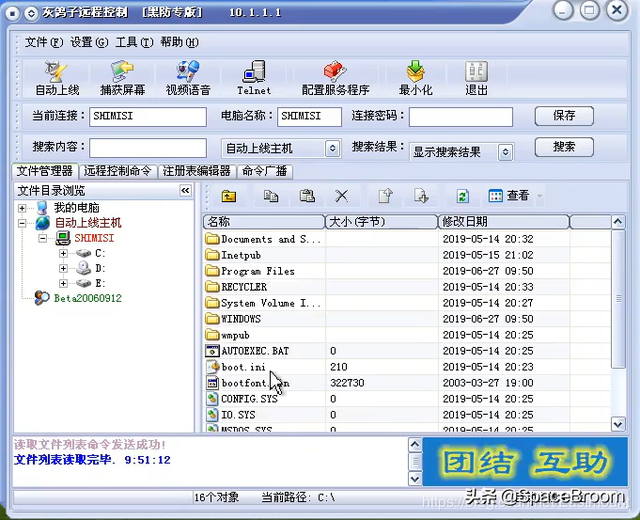Open the 显示搜索结果 dropdown
This screenshot has height=520, width=640.
point(505,152)
